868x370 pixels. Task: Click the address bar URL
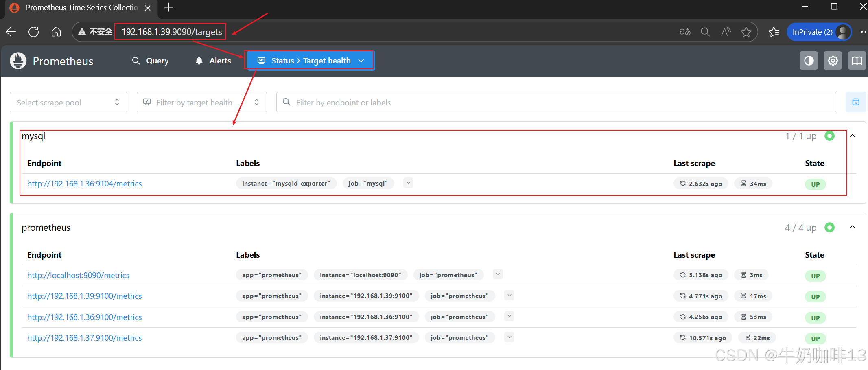(172, 32)
